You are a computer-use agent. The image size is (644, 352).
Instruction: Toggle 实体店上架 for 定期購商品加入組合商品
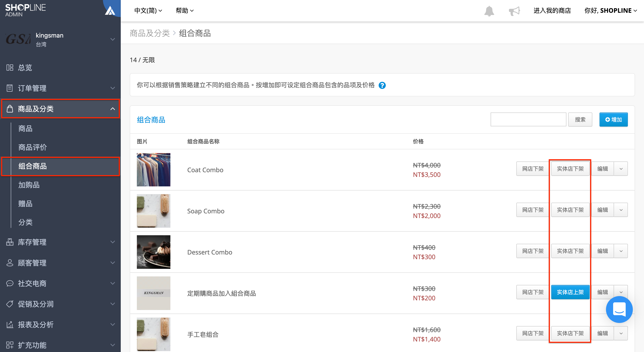[x=570, y=292]
